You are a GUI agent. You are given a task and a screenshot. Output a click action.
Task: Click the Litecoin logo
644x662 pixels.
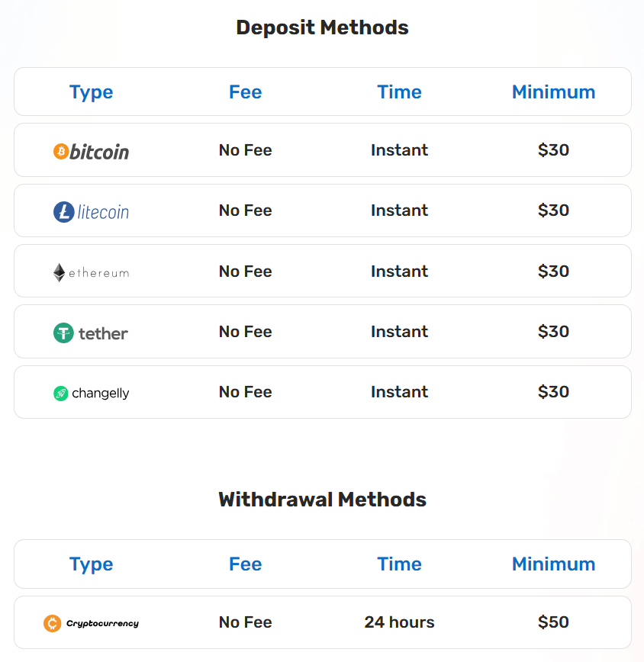(91, 211)
